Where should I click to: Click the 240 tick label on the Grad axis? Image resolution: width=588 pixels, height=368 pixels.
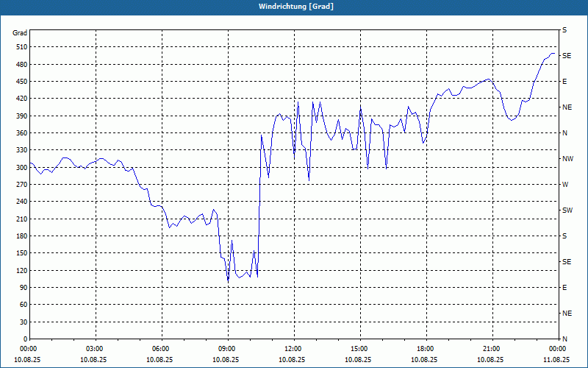click(22, 202)
